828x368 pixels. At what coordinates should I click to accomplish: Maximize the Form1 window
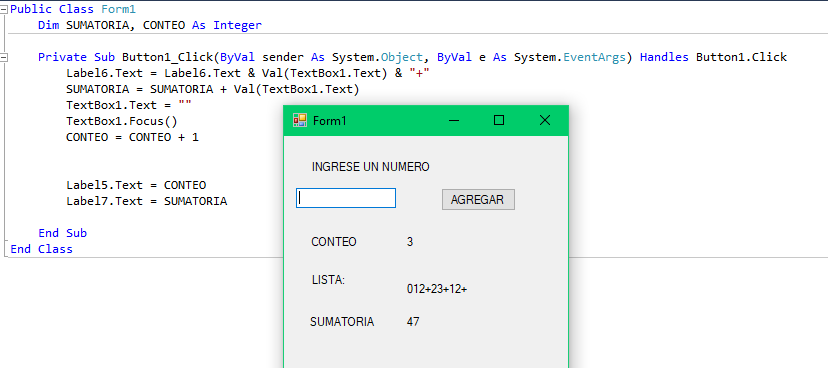498,120
